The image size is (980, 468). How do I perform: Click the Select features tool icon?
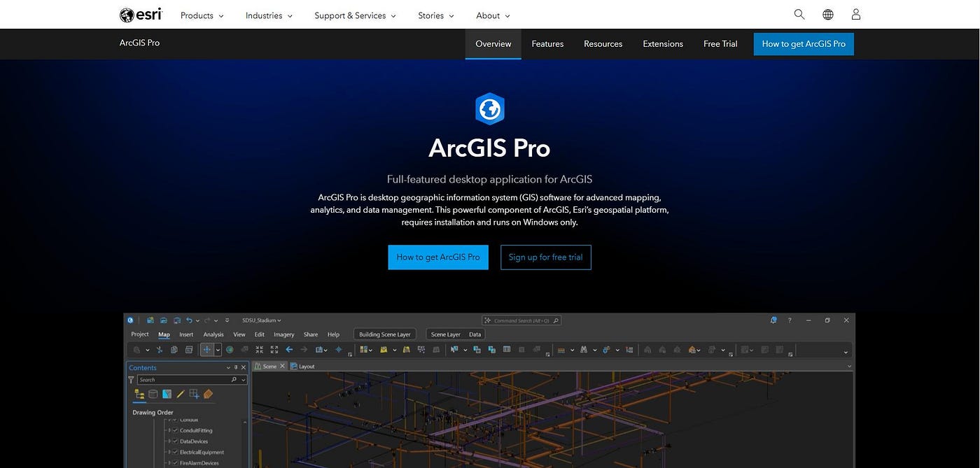point(454,350)
